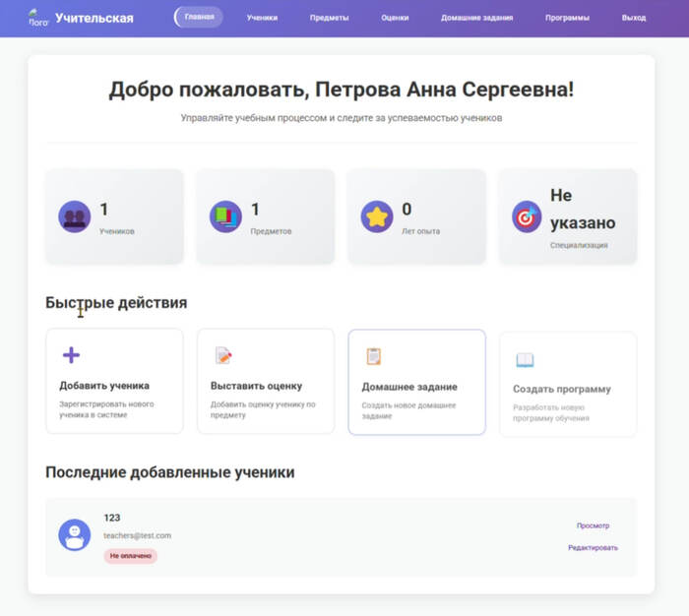Open the Домашнее задание quick action
The height and width of the screenshot is (616, 689).
click(416, 382)
